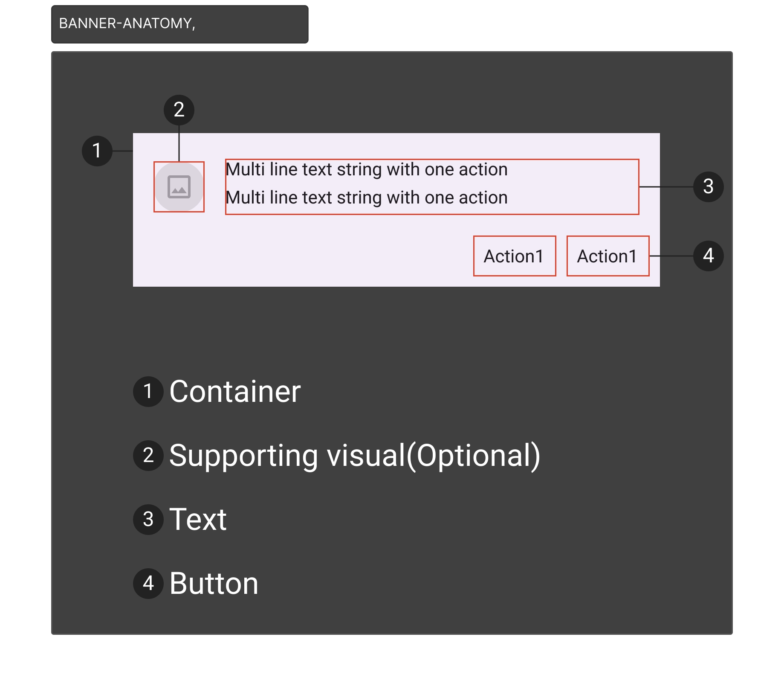The width and height of the screenshot is (784, 686).
Task: Click empty area of the banner container
Action: click(x=298, y=256)
